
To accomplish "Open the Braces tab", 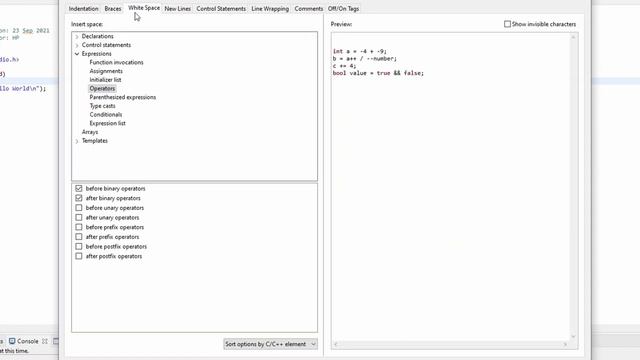I will (113, 9).
